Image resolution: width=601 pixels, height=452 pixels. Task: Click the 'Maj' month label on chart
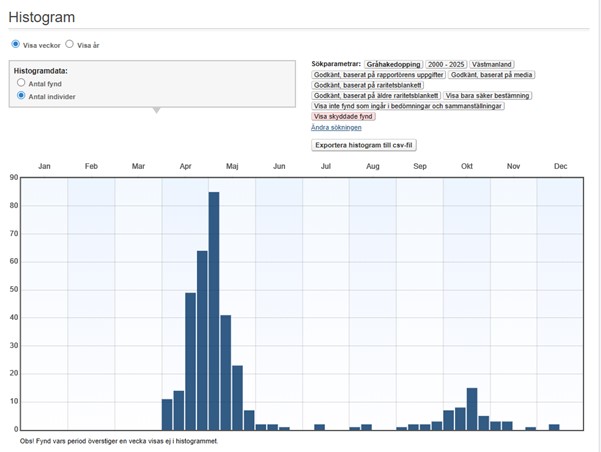coord(232,166)
